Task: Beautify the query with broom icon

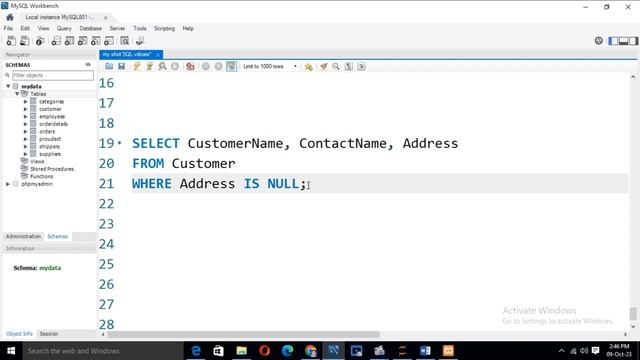Action: 324,66
